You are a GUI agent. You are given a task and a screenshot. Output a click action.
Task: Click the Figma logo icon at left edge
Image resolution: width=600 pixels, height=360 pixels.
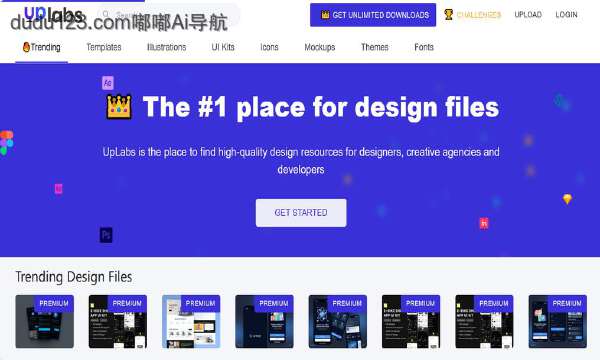point(6,142)
